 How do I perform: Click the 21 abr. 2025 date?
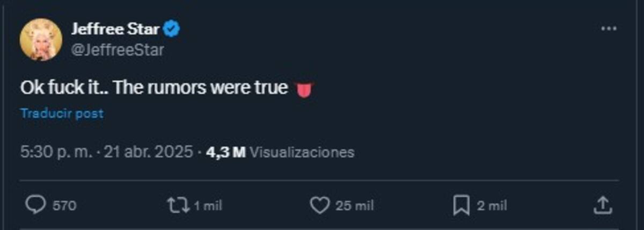pos(148,152)
